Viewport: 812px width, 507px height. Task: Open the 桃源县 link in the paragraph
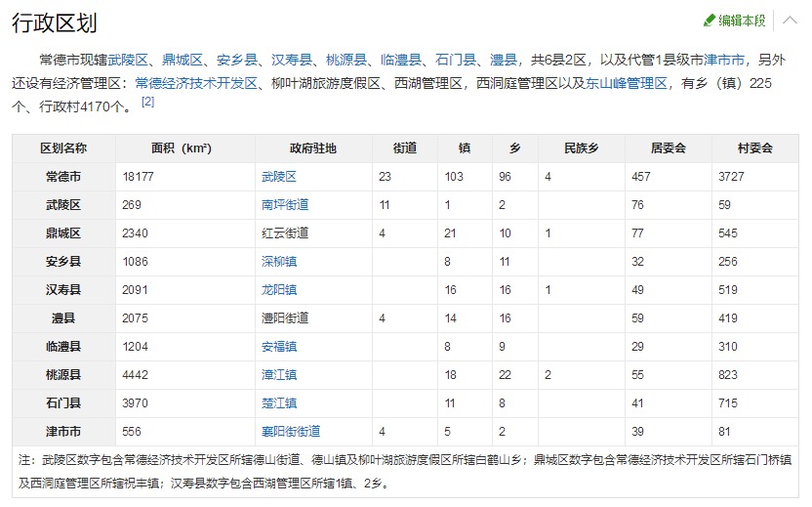[346, 61]
